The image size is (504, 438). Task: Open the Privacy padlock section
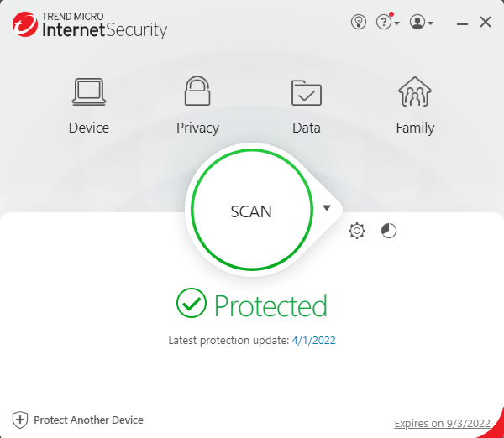coord(197,105)
